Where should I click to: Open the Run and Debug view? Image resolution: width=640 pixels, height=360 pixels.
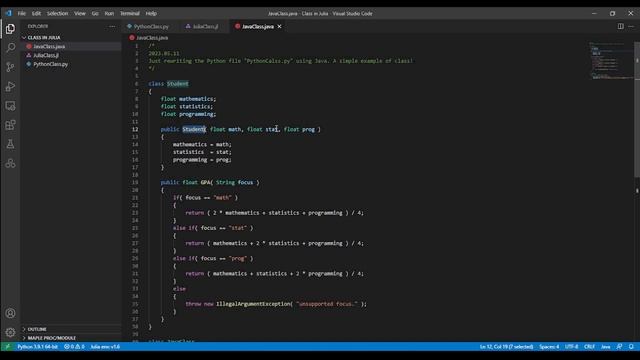(10, 86)
